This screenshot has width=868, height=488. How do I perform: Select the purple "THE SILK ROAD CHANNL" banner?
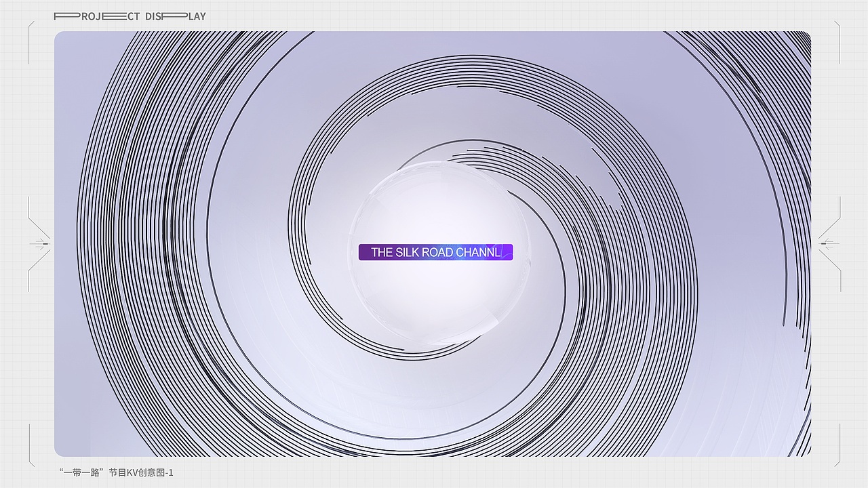[x=435, y=252]
